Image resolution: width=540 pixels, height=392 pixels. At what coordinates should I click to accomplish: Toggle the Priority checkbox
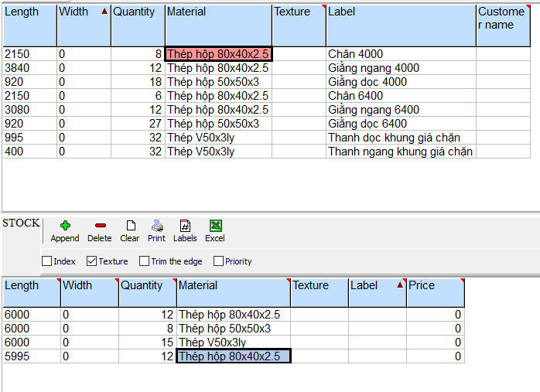click(219, 261)
